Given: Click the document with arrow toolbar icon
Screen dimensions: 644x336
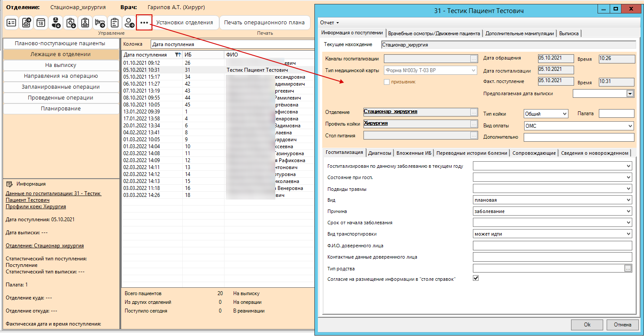Looking at the screenshot, I should [x=26, y=23].
